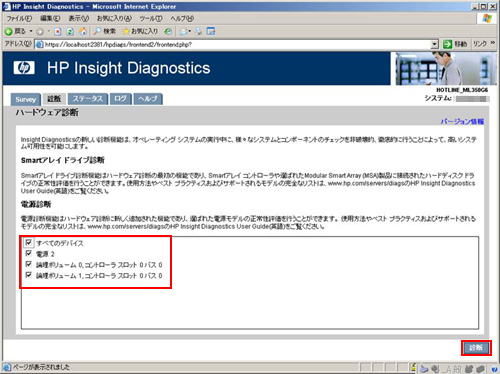Click the 電源診断 section heading
This screenshot has height=374, width=500.
(36, 204)
